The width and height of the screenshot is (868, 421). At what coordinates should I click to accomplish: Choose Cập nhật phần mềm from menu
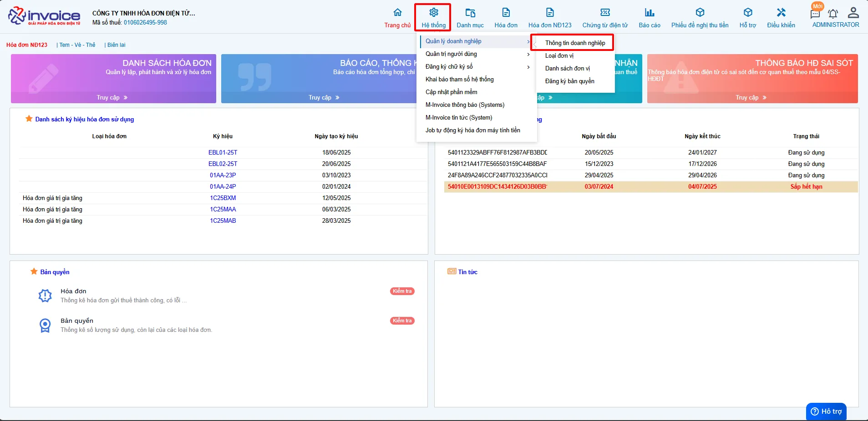(452, 92)
